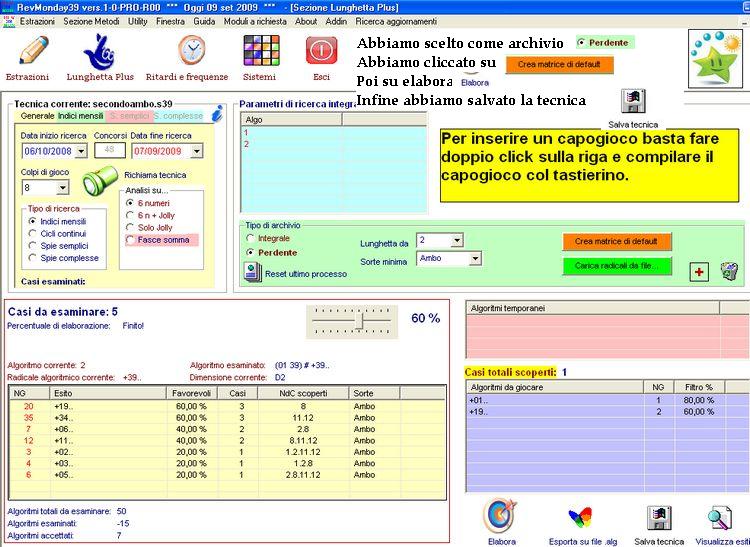
Task: Open Moduli a richiesta menu
Action: click(x=255, y=22)
